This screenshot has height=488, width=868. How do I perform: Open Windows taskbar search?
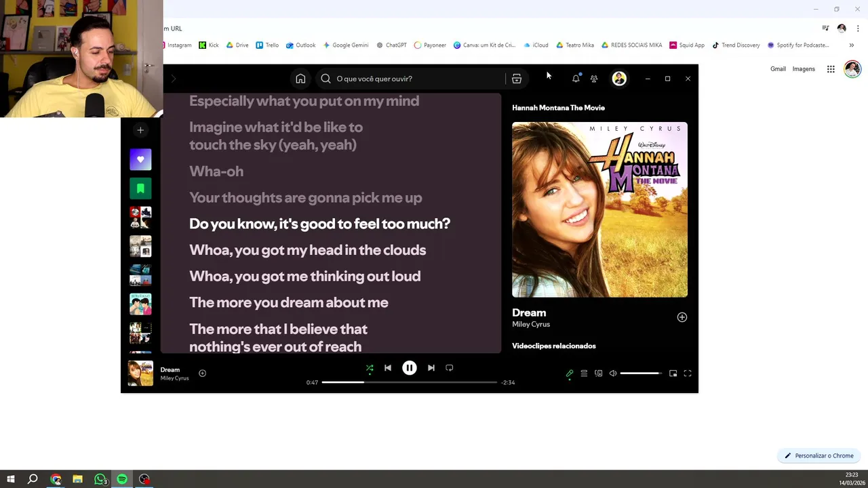[33, 479]
